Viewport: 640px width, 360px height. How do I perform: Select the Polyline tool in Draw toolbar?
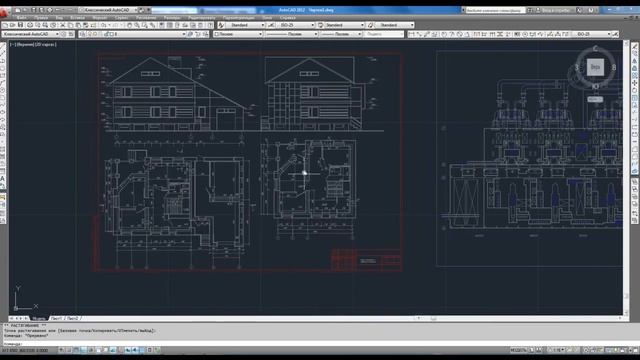(x=3, y=61)
